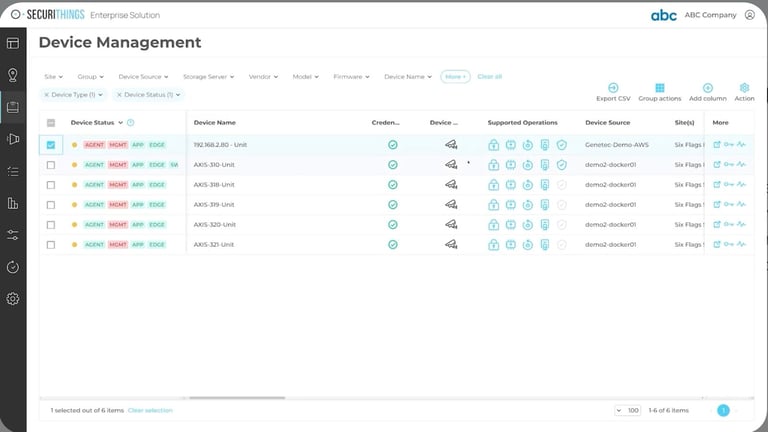
Task: Click the More filters button
Action: [456, 76]
